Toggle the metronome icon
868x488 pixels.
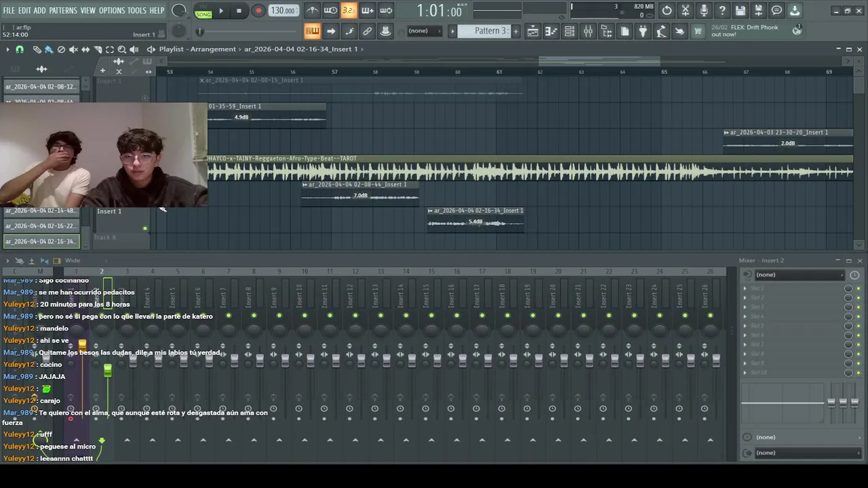(312, 10)
